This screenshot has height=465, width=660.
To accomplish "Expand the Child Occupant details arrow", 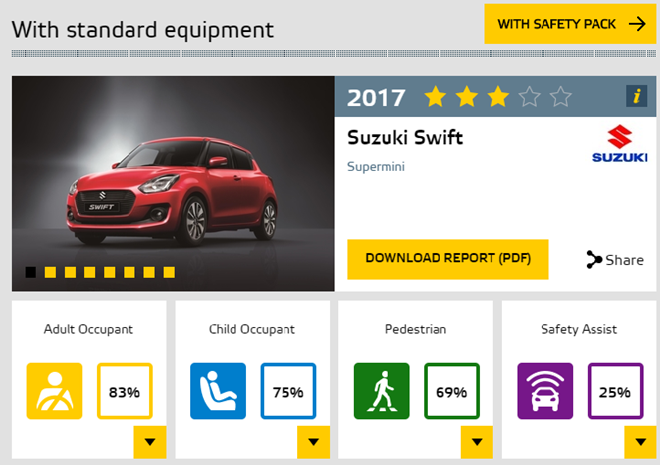I will coord(313,442).
